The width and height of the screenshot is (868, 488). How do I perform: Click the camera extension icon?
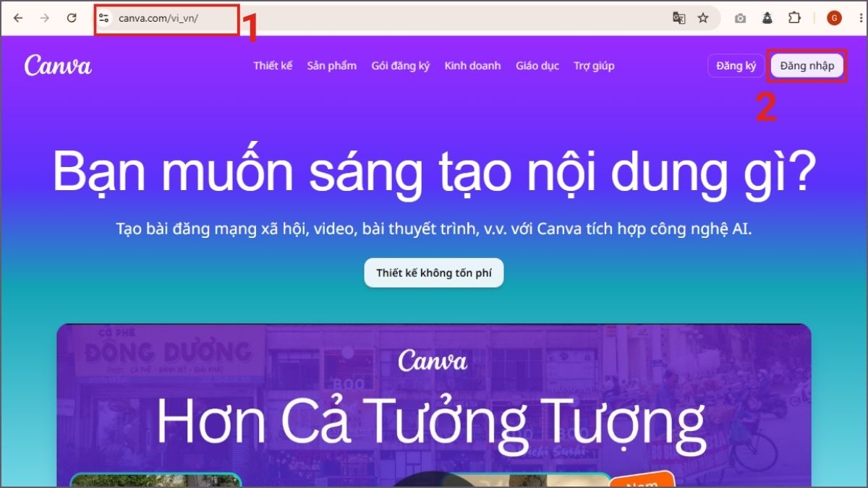pyautogui.click(x=740, y=18)
